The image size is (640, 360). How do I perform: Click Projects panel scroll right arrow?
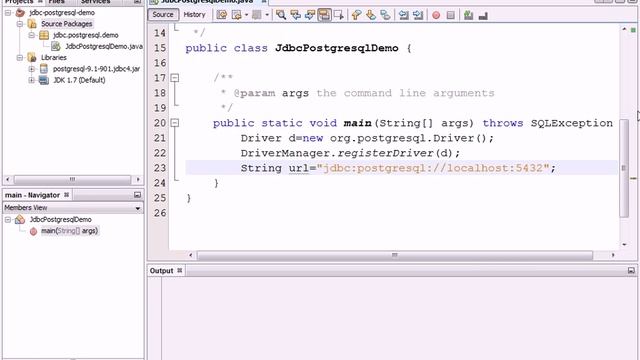pos(138,179)
